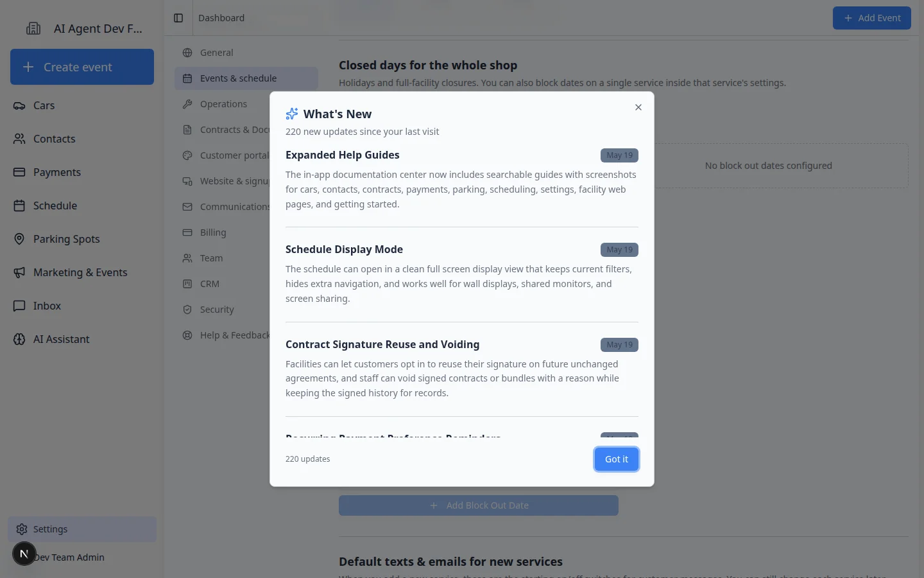Click the Add Block Out Date button
The image size is (924, 578).
(x=479, y=505)
